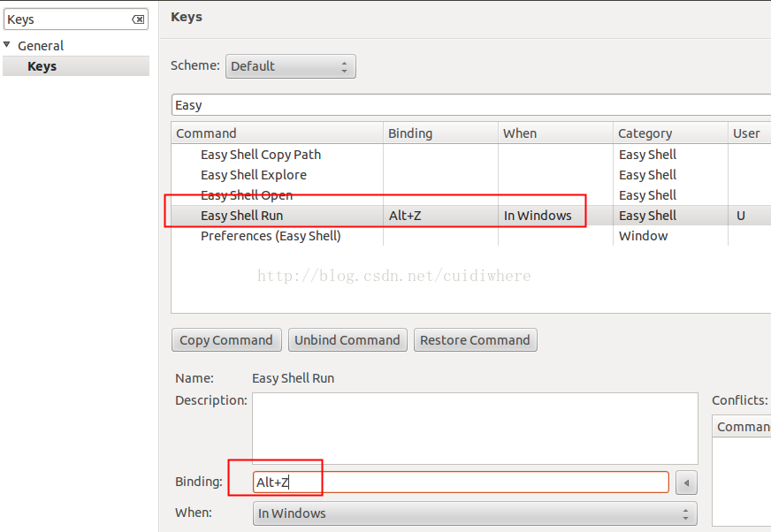Click the Restore Command button
This screenshot has width=771, height=532.
(x=476, y=340)
